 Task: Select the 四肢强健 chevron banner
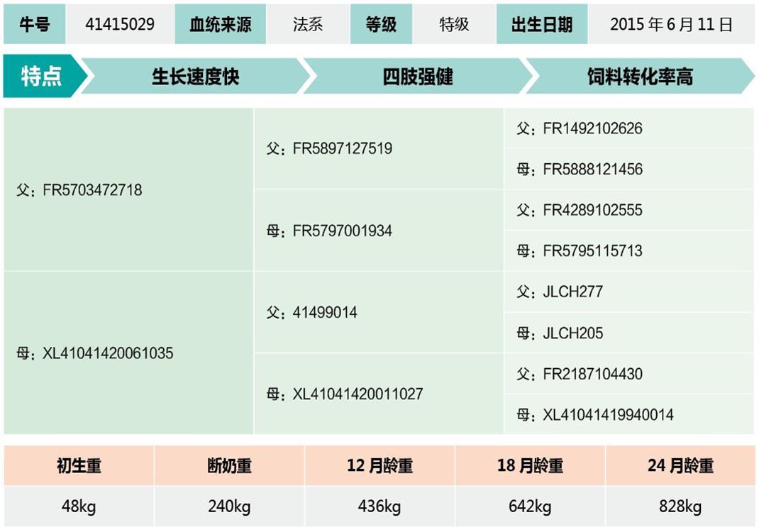point(417,77)
